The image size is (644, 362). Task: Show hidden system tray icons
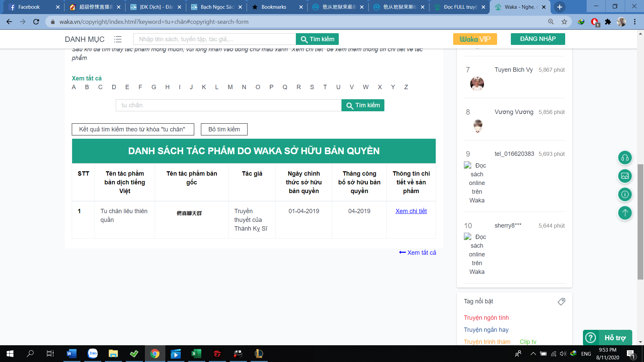[x=533, y=354]
